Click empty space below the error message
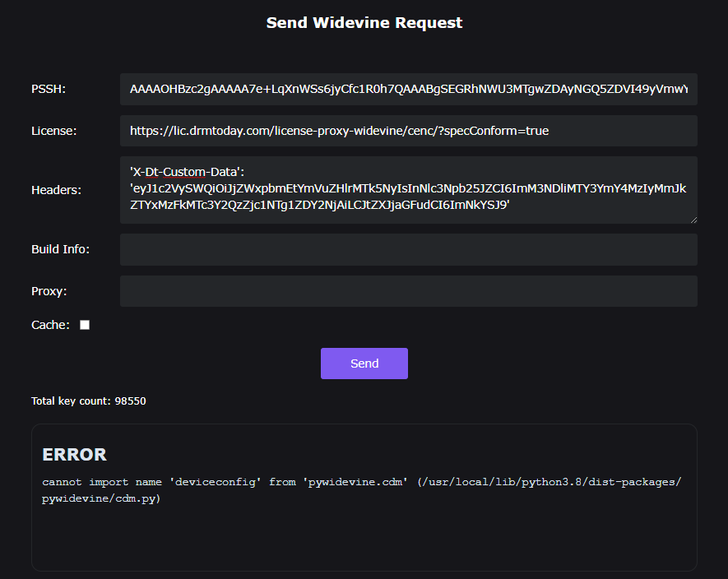Screen dimensions: 728x579 tap(364, 539)
